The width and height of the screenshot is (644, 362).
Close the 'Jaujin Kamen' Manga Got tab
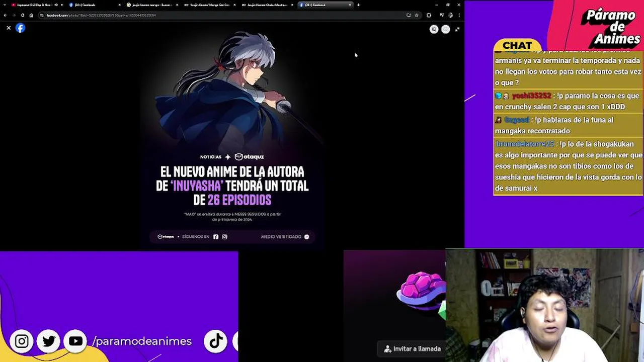(234, 5)
